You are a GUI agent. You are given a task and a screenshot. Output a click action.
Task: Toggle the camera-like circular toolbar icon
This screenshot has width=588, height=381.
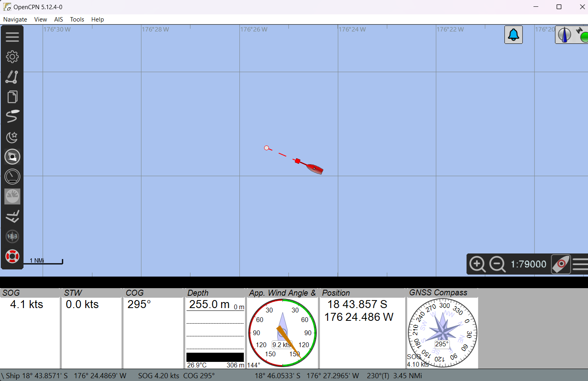click(12, 157)
